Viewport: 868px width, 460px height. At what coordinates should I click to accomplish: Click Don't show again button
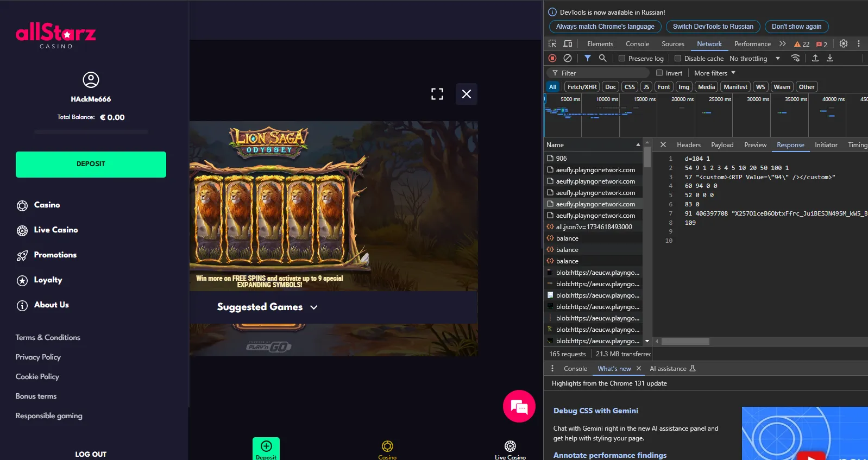[796, 27]
